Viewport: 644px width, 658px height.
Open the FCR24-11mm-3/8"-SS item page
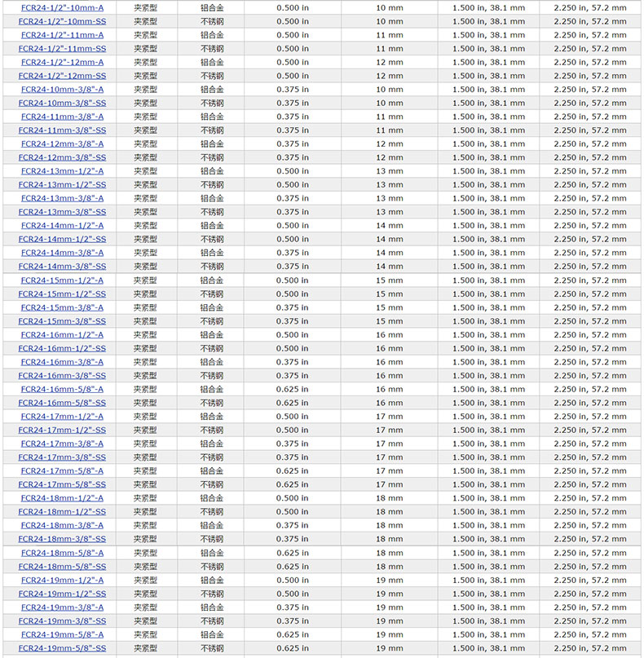click(x=62, y=130)
